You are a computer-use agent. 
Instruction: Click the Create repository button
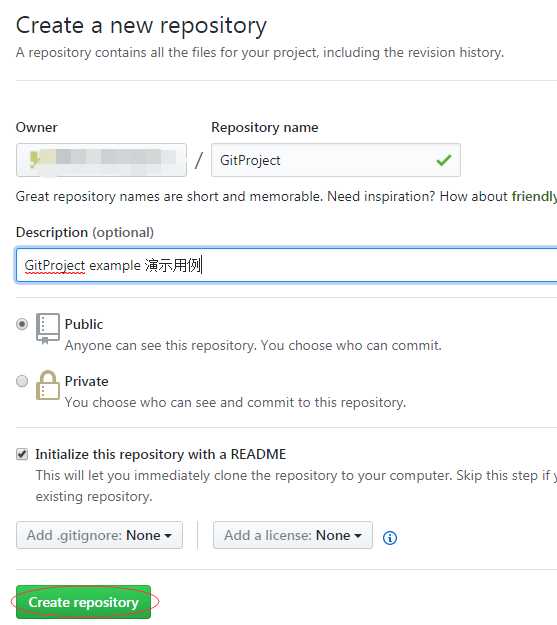(83, 602)
